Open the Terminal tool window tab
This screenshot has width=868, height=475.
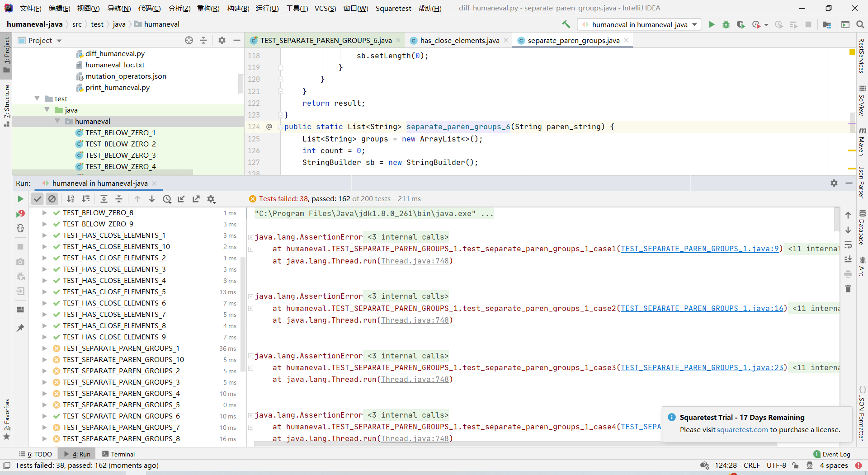(118, 454)
